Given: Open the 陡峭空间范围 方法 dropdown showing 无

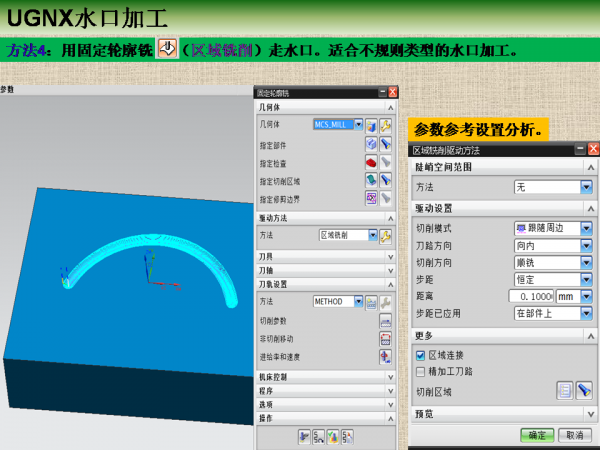Looking at the screenshot, I should (x=586, y=187).
